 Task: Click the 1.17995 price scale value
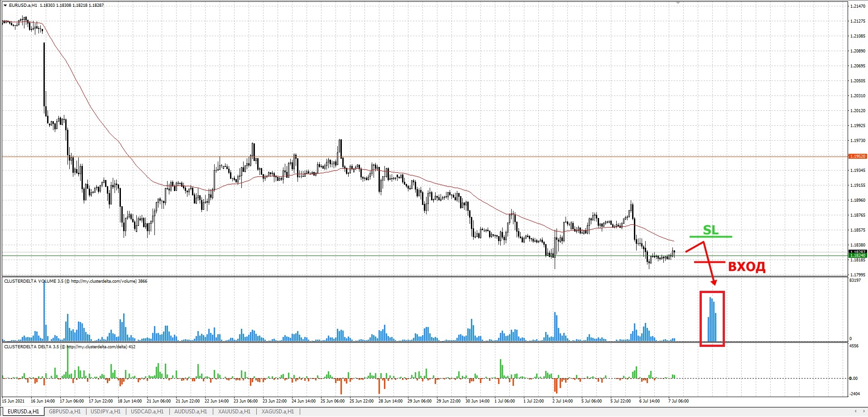click(x=858, y=275)
